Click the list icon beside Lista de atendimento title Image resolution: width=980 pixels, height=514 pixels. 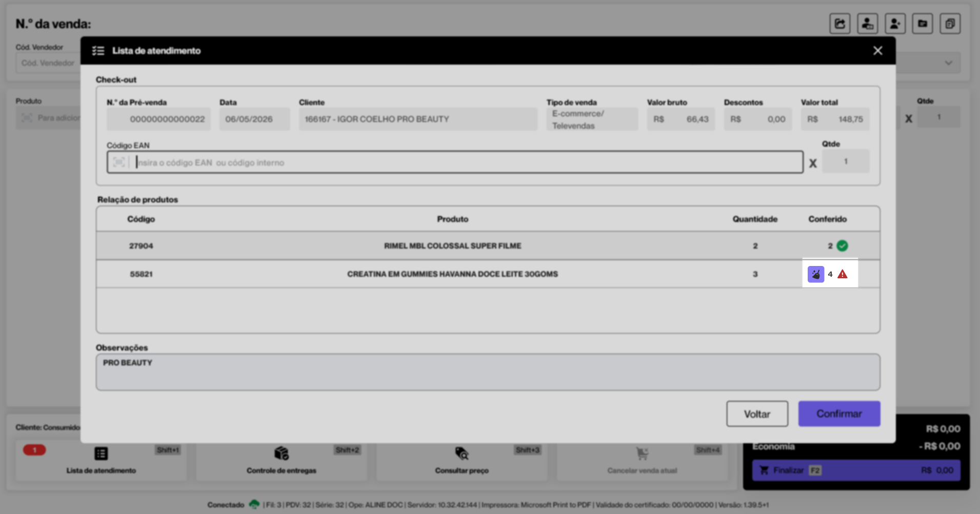pos(98,51)
